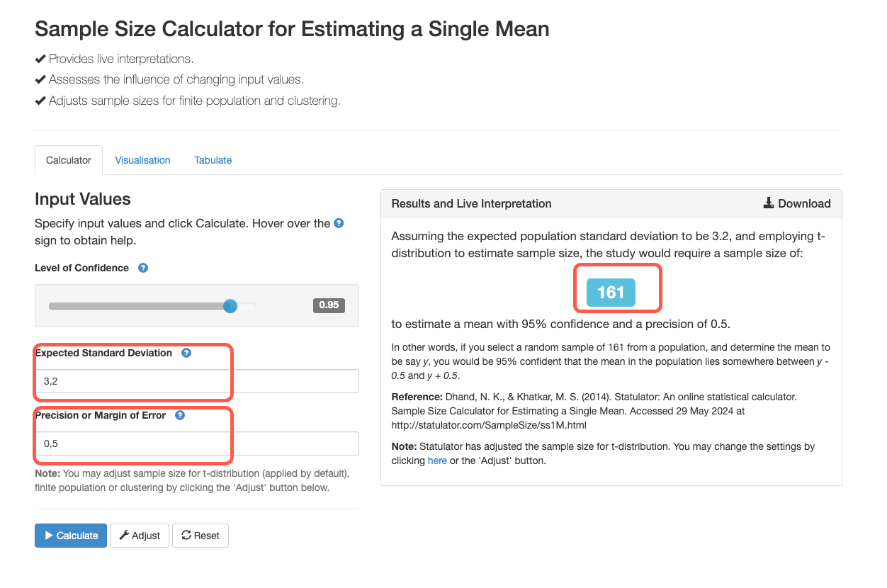
Task: Click the Expected Standard Deviation input field
Action: click(x=197, y=381)
